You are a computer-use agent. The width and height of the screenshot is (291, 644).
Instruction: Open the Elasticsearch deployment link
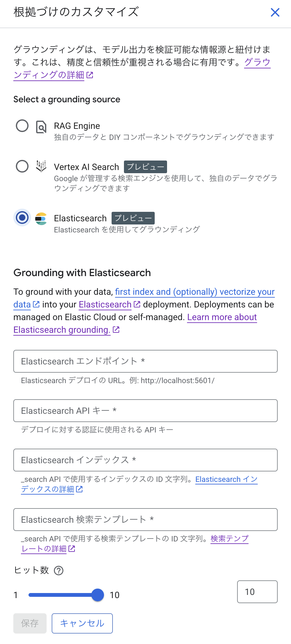[105, 305]
